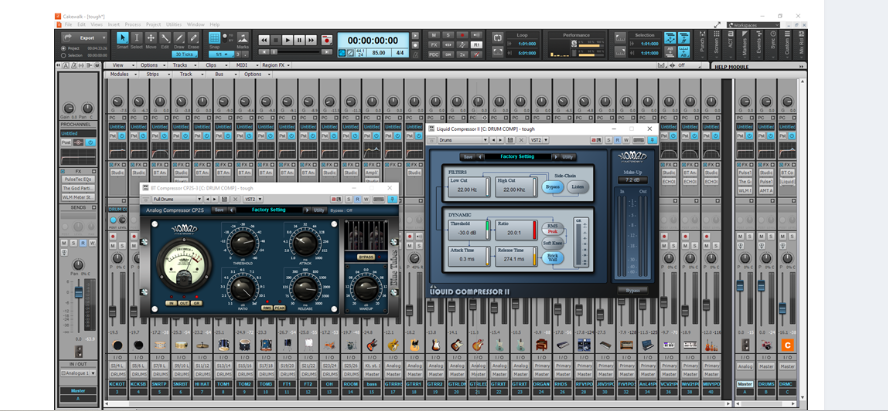
Task: Open the Edit menu
Action: pyautogui.click(x=82, y=25)
